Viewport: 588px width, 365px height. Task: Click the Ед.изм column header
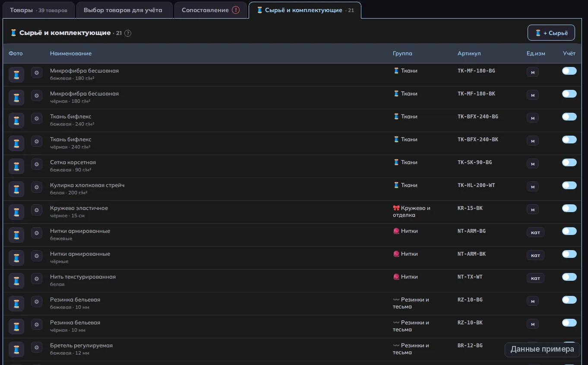536,54
